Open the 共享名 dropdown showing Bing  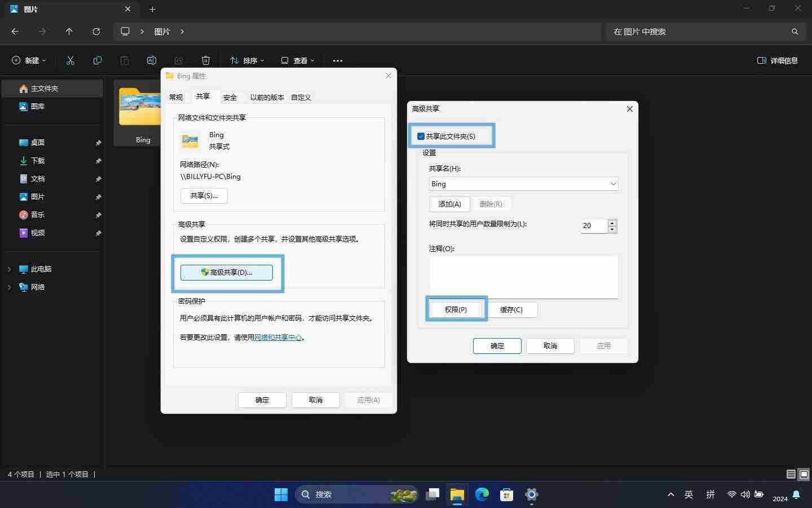click(x=612, y=183)
